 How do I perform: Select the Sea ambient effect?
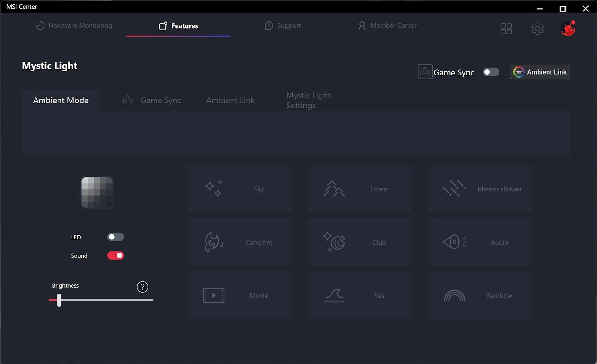pyautogui.click(x=360, y=295)
